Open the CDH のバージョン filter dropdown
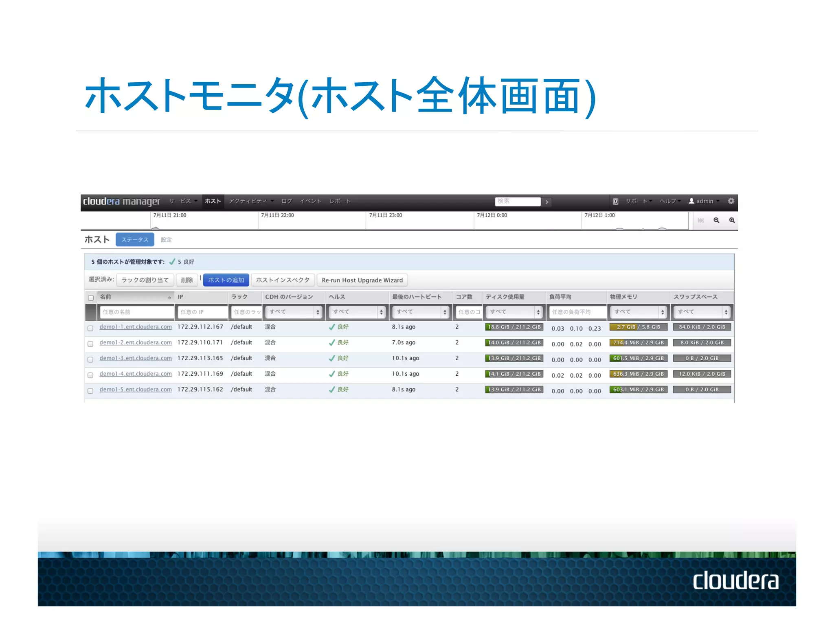 coord(294,312)
